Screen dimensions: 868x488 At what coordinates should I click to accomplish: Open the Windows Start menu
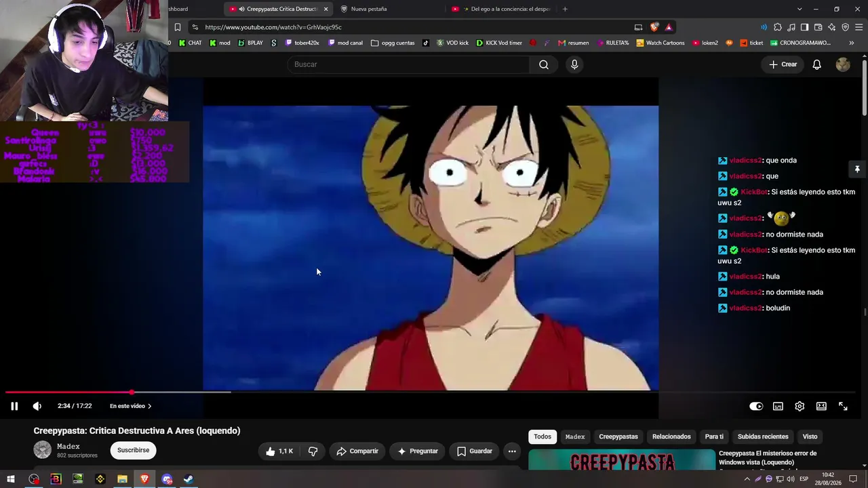11,479
